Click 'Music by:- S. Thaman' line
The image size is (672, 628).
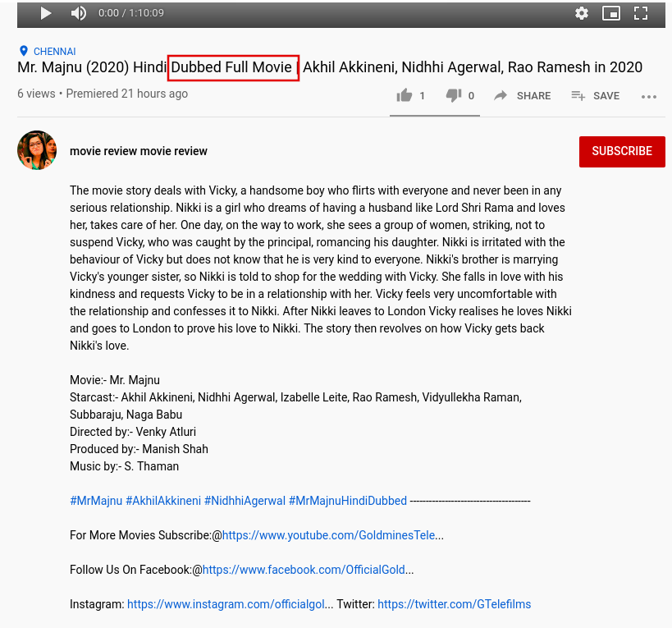coord(124,466)
